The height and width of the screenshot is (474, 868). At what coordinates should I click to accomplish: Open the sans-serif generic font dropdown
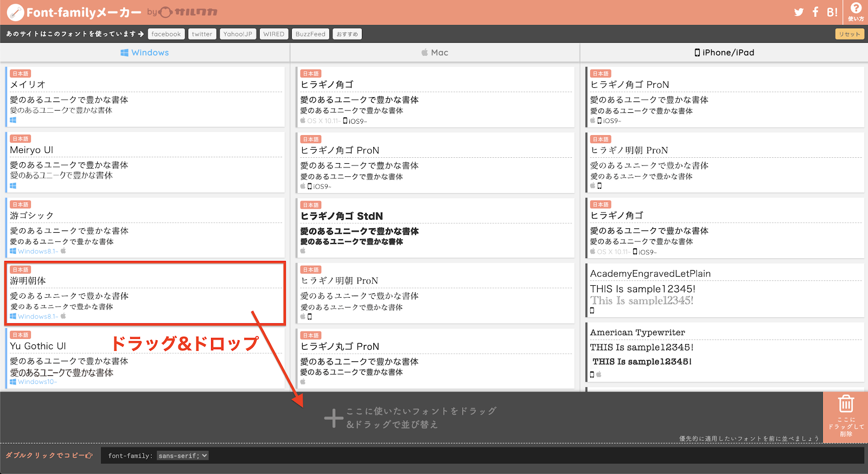(x=182, y=456)
